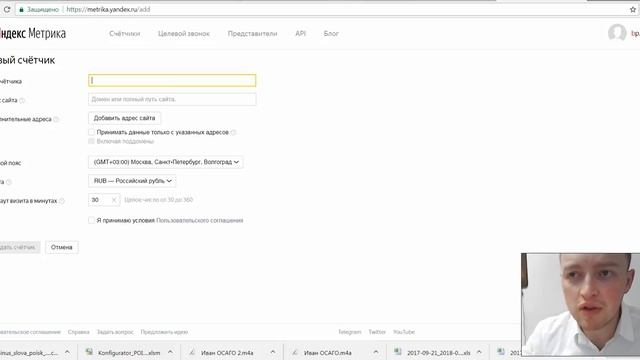Reload the page with the refresh icon

coord(7,9)
